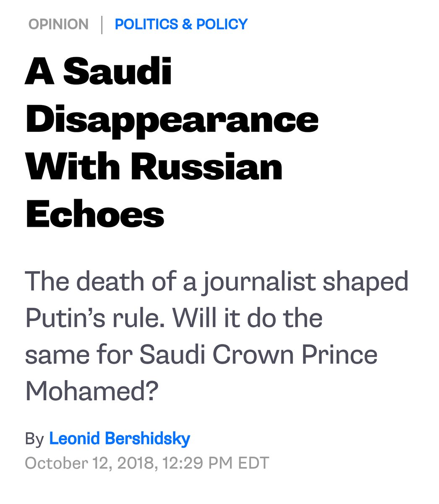439x504 pixels.
Task: Click the headline words A Saudi
Action: point(99,72)
